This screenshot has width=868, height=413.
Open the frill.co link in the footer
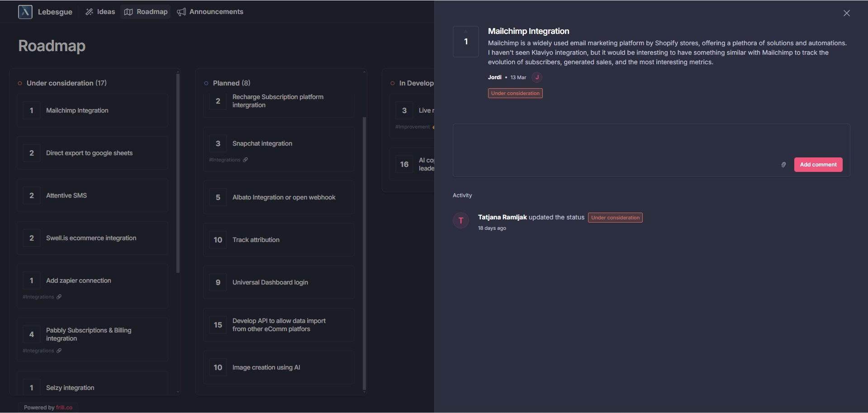point(64,408)
